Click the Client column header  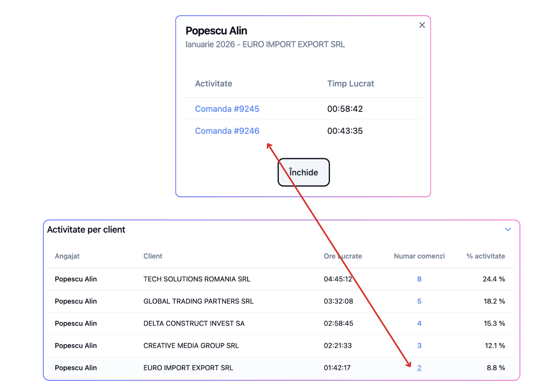point(153,256)
